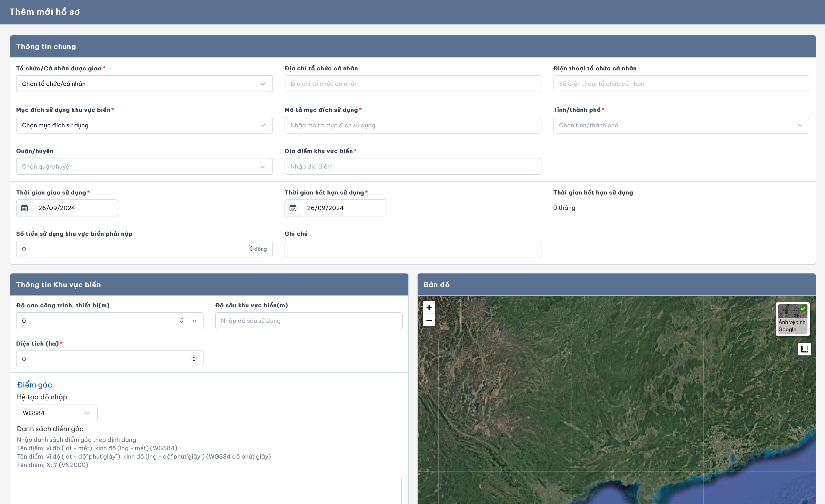Click the map fullscreen toggle icon

[804, 349]
